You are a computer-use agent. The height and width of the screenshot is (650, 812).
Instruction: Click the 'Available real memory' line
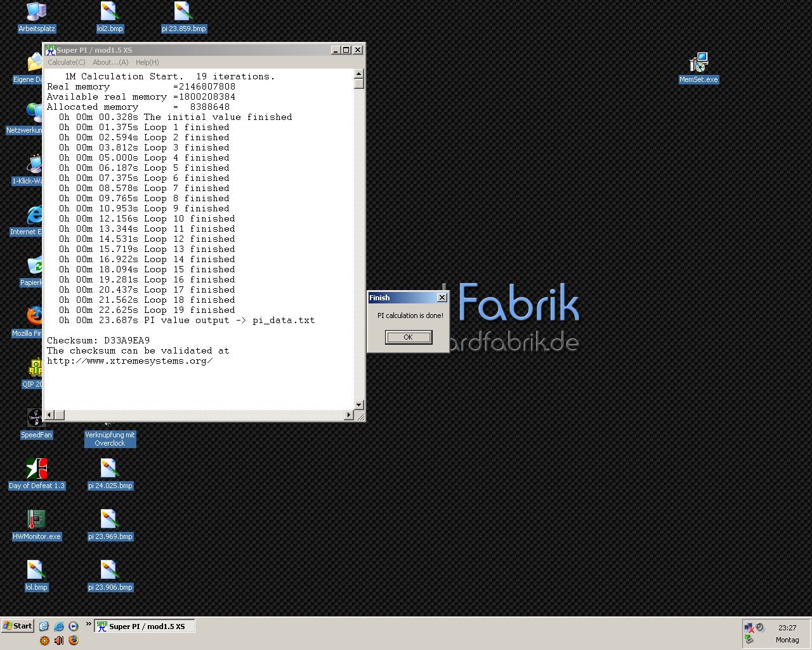(141, 96)
